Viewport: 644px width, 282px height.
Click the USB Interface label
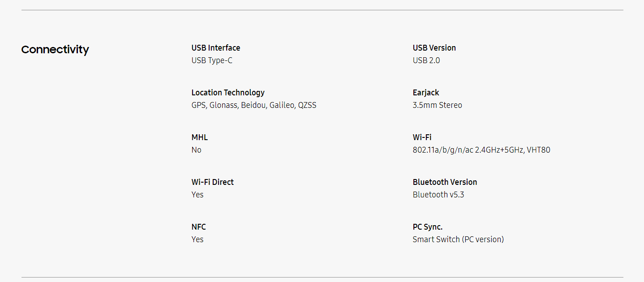pyautogui.click(x=215, y=48)
